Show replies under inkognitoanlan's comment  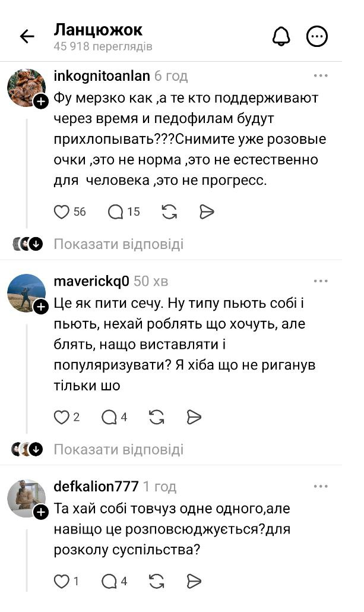119,244
